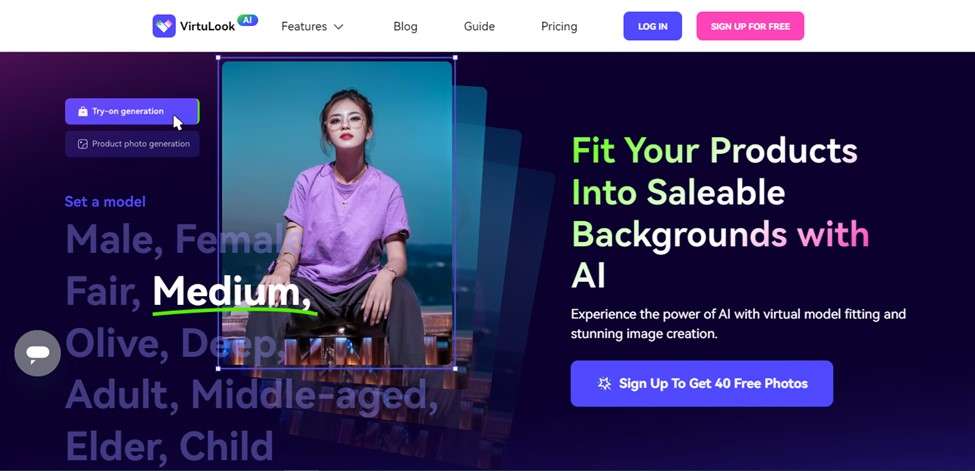Open the Features menu
The height and width of the screenshot is (471, 975).
pyautogui.click(x=312, y=27)
